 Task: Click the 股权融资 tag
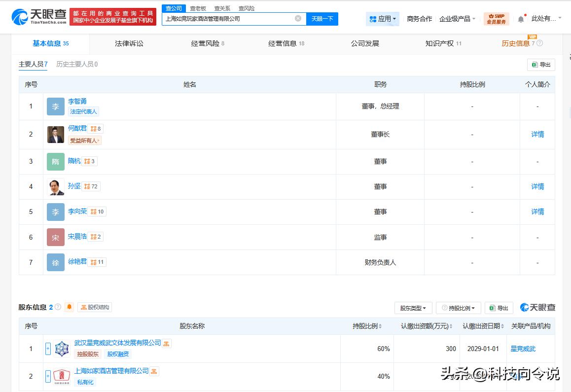pyautogui.click(x=118, y=354)
